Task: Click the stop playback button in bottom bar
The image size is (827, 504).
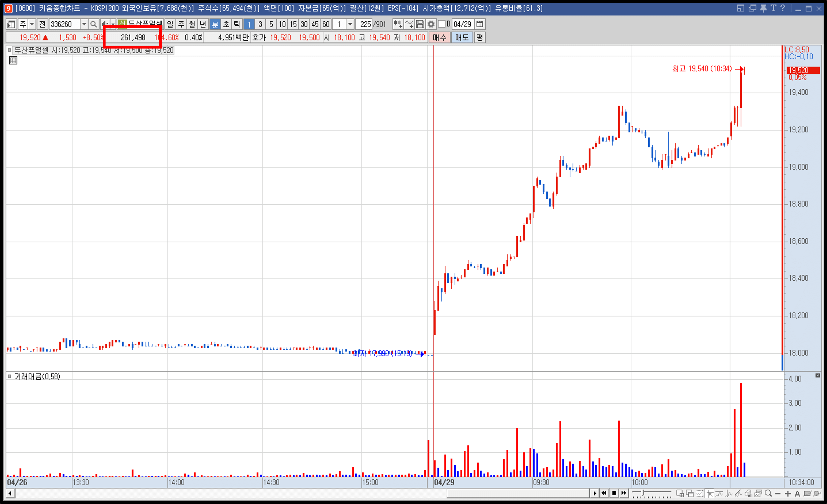Action: (614, 493)
